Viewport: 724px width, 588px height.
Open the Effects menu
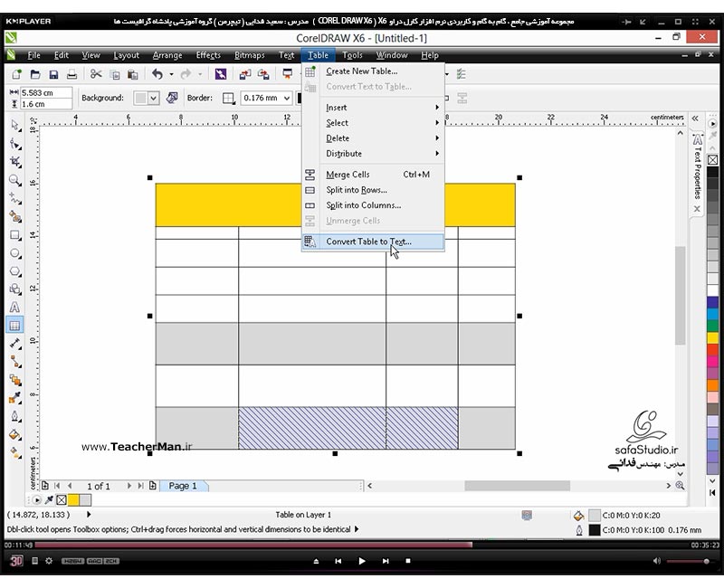[x=208, y=55]
